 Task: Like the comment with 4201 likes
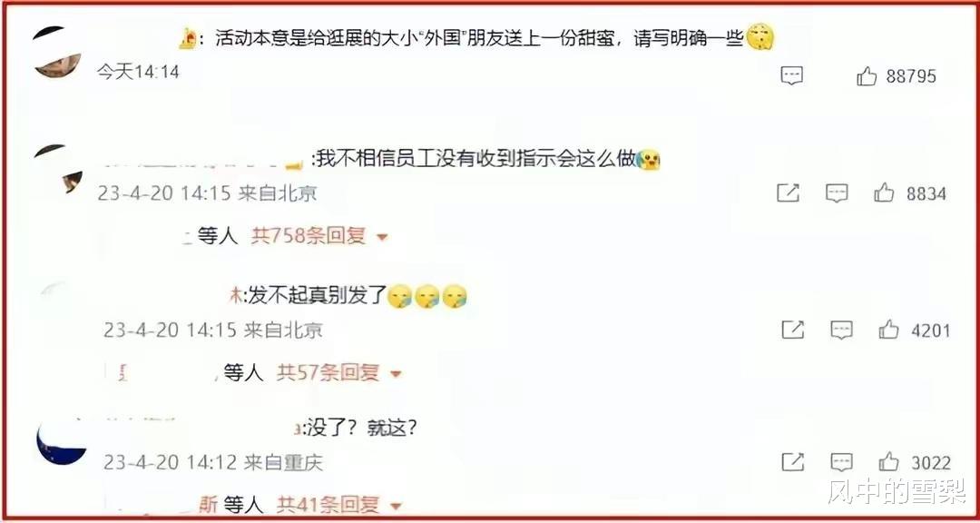pyautogui.click(x=888, y=331)
